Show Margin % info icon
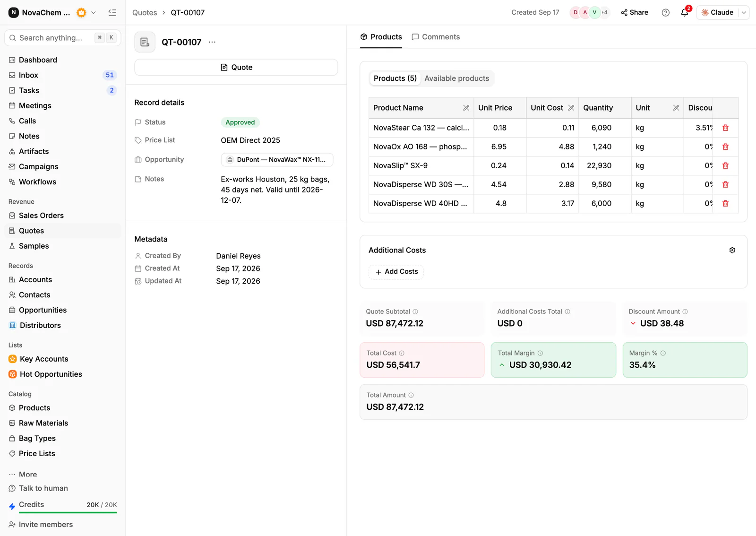The height and width of the screenshot is (536, 756). click(x=663, y=354)
